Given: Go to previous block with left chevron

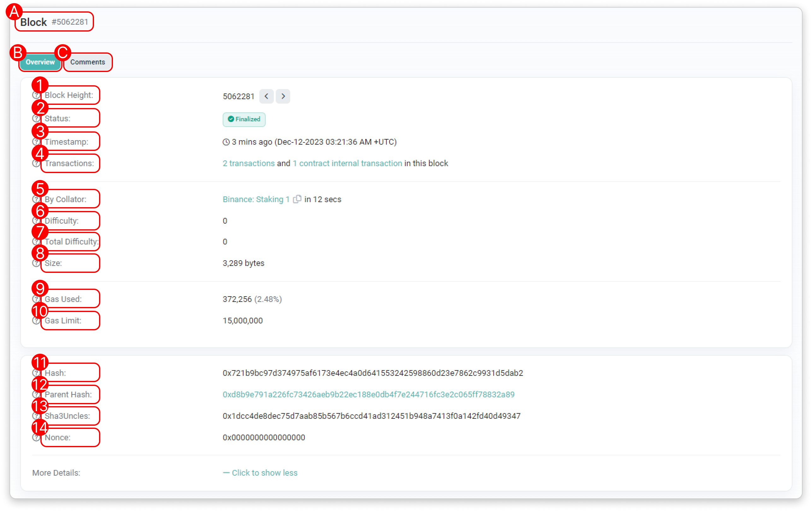Looking at the screenshot, I should click(266, 97).
